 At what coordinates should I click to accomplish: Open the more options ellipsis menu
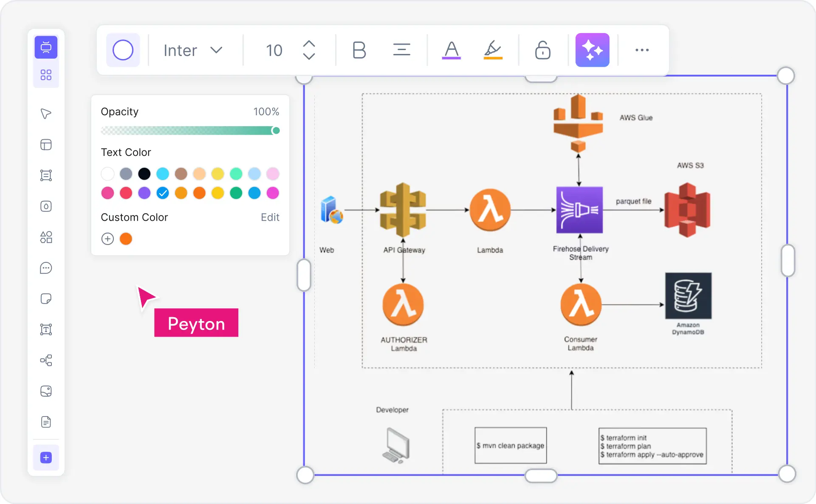642,50
